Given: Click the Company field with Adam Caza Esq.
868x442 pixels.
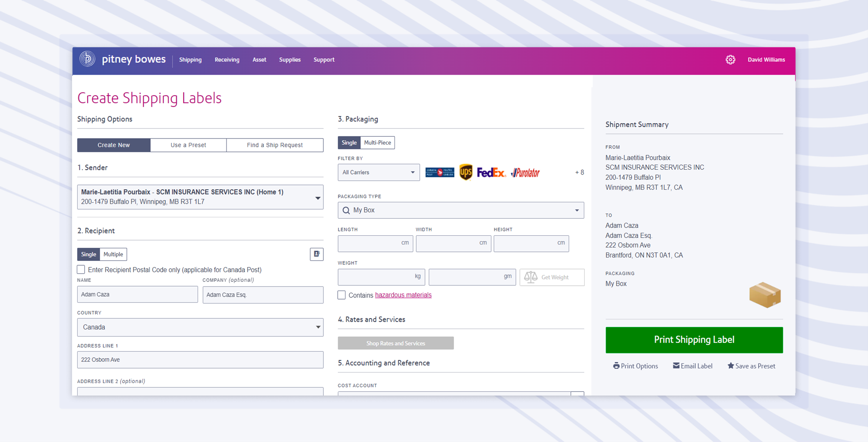Looking at the screenshot, I should click(x=263, y=295).
